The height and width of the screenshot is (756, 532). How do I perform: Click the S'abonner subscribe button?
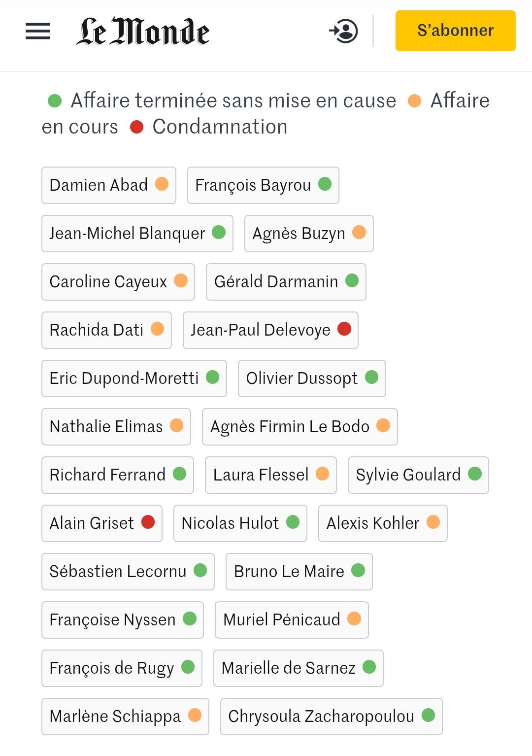[x=455, y=31]
